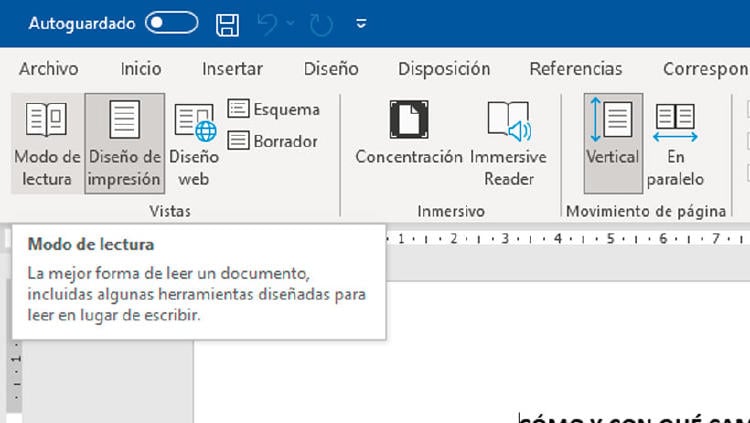Click the Borrador draft view button

click(274, 141)
